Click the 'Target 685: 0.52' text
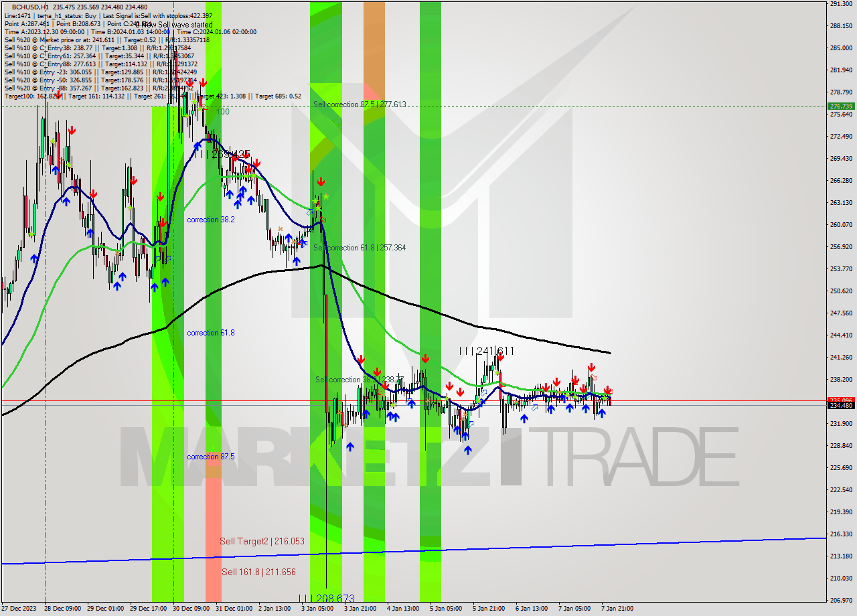Screen dimensions: 857x616 click(x=277, y=96)
